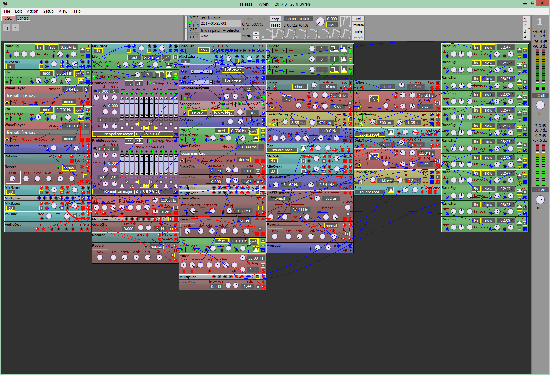Image resolution: width=550 pixels, height=375 pixels.
Task: Switch to the second patch tab below the menu bar
Action: [23, 18]
